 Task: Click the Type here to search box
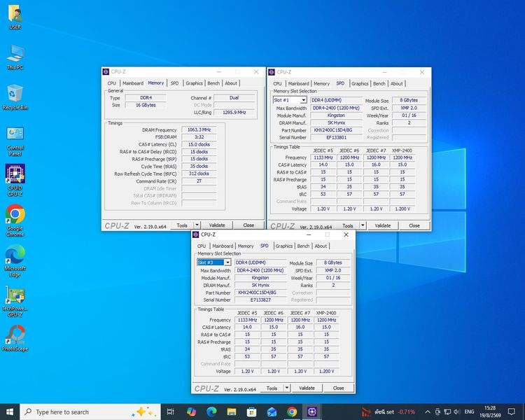point(90,412)
